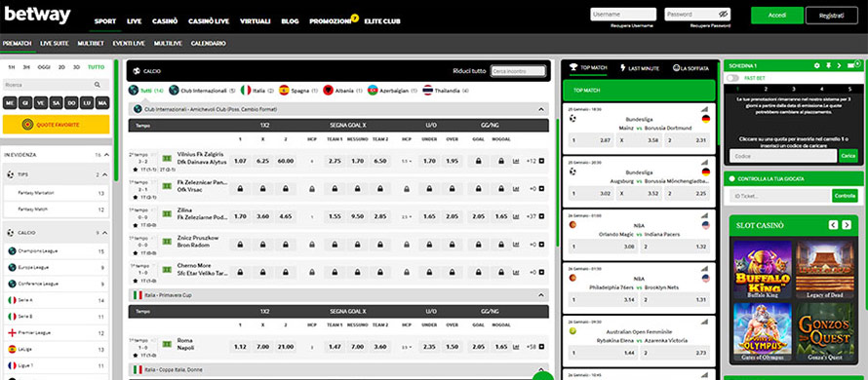Go to next Slot Casinò games
This screenshot has height=380, width=868.
[x=847, y=224]
